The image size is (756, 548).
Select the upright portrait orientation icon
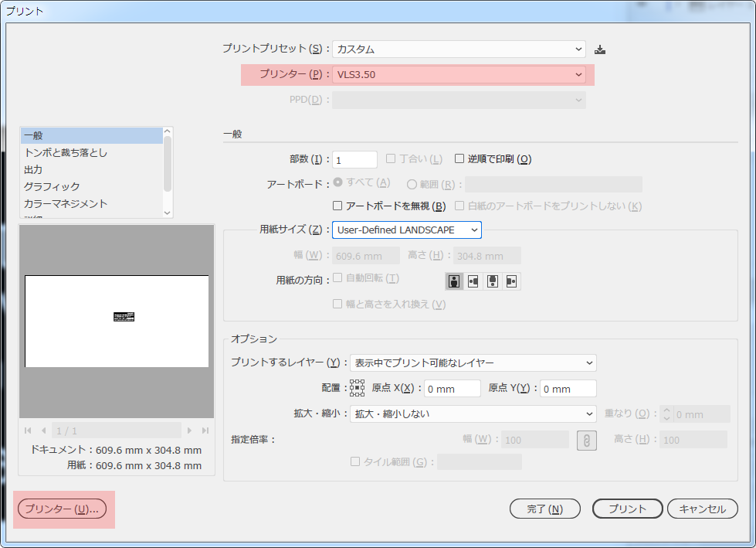tap(454, 281)
